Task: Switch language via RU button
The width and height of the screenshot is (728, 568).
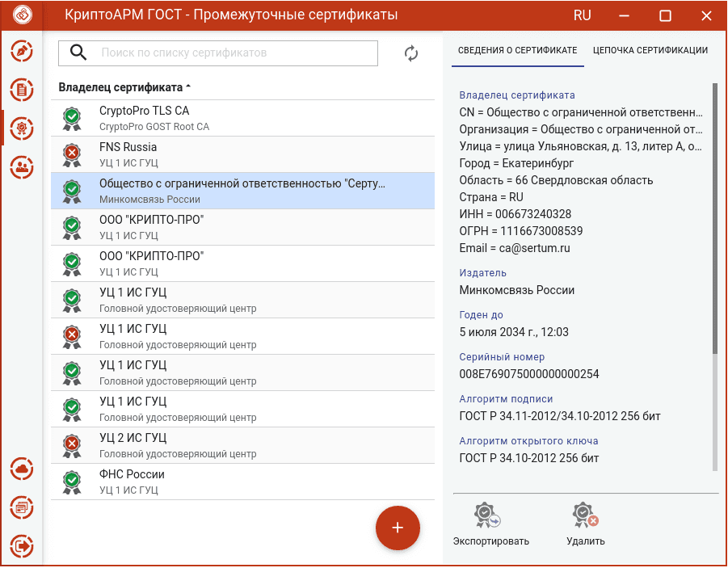Action: (x=582, y=15)
